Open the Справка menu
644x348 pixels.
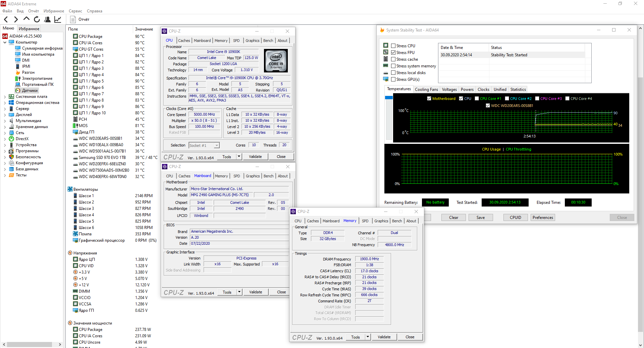click(95, 11)
